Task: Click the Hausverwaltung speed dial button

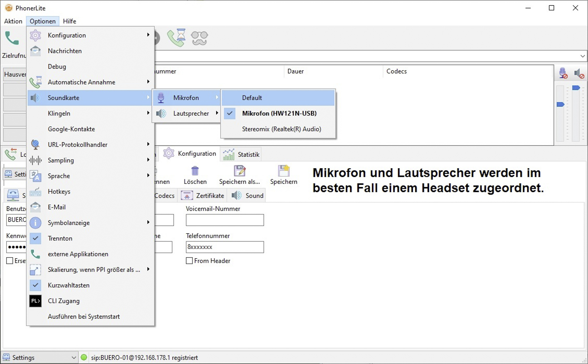Action: tap(15, 74)
